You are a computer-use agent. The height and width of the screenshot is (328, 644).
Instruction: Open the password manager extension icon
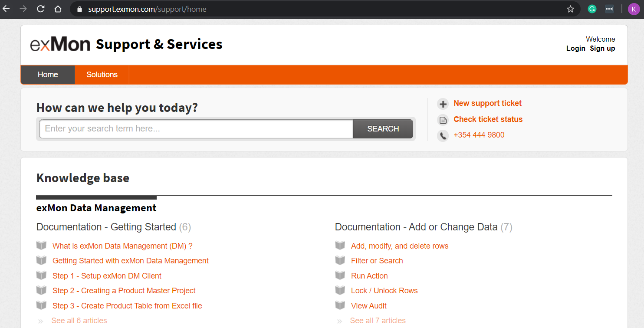(609, 9)
